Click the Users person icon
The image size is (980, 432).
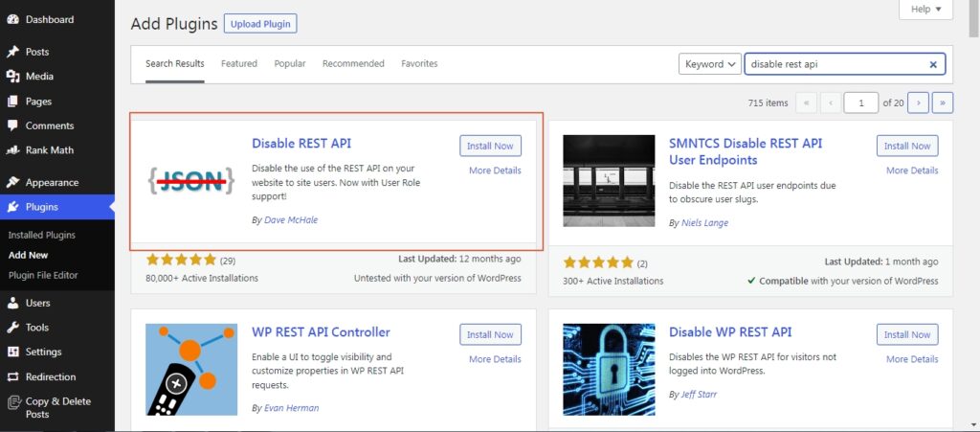[x=12, y=303]
